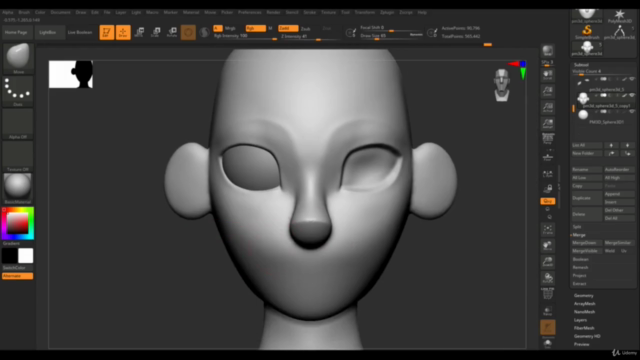Click the orange Dynamic solo icon
Screen dimensions: 640x360
coord(547,327)
